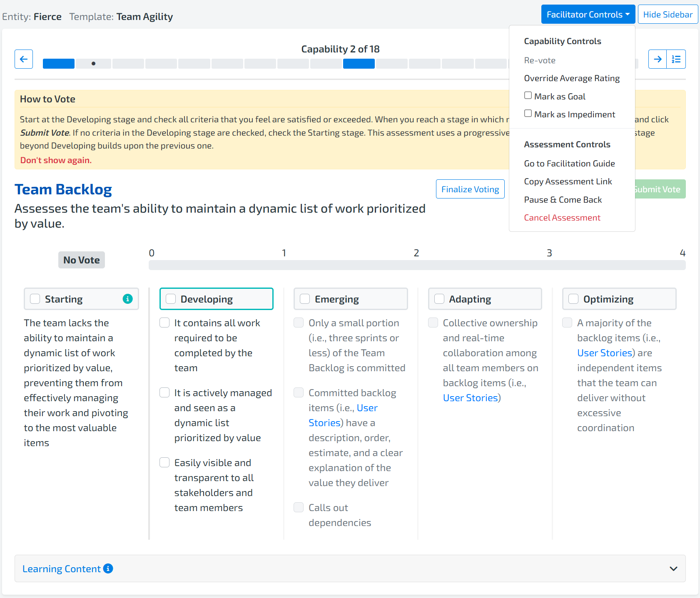
Task: Check 'Committed backlog items' criterion
Action: (x=299, y=392)
